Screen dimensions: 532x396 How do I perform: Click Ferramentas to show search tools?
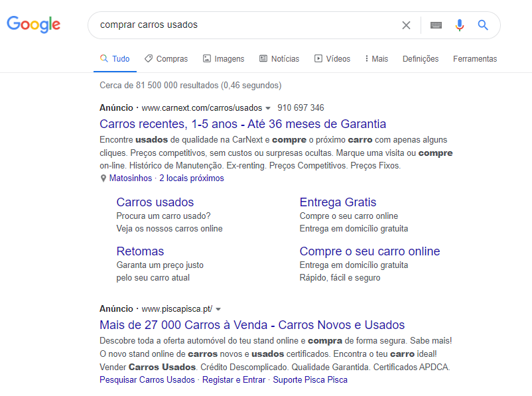(475, 58)
